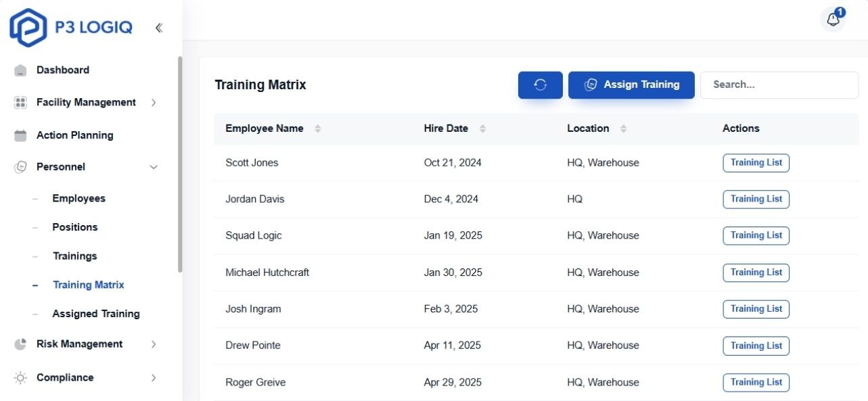Expand Facility Management chevron
This screenshot has width=868, height=401.
pos(154,103)
